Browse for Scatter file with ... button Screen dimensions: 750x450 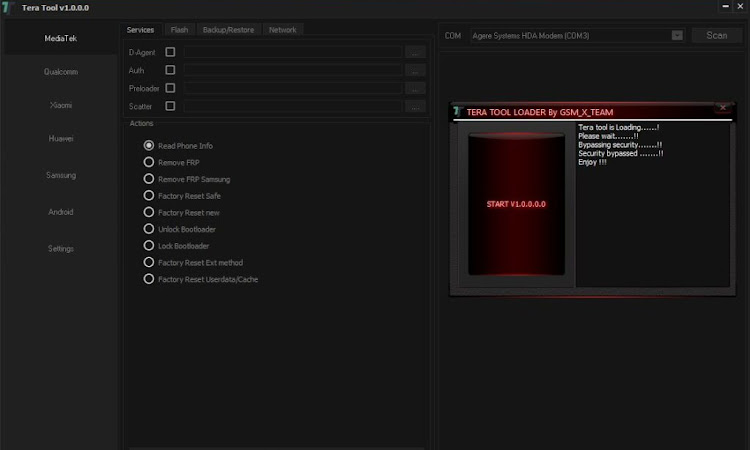click(415, 106)
